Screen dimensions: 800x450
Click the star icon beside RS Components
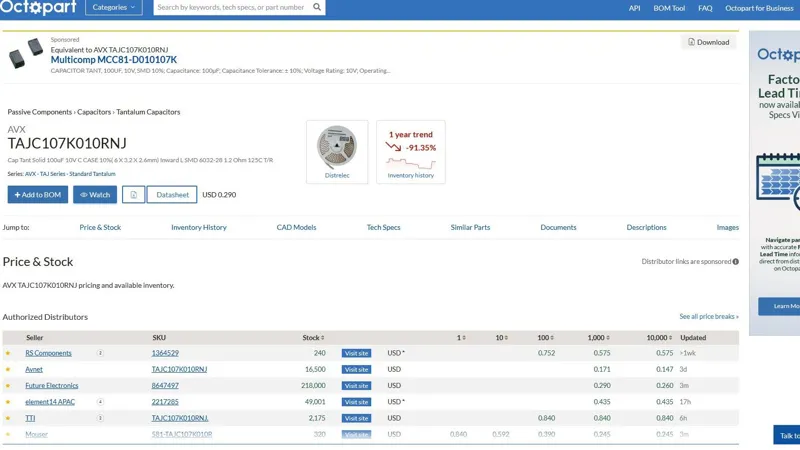[8, 353]
